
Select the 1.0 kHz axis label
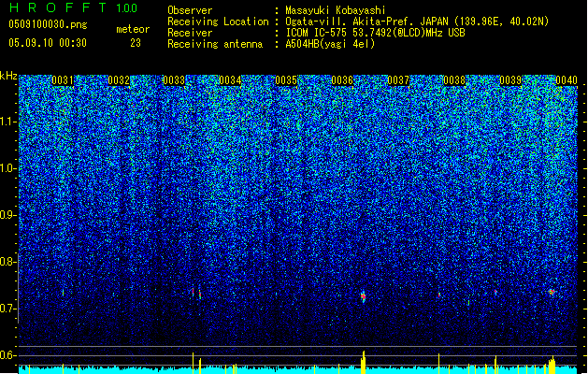[x=7, y=168]
